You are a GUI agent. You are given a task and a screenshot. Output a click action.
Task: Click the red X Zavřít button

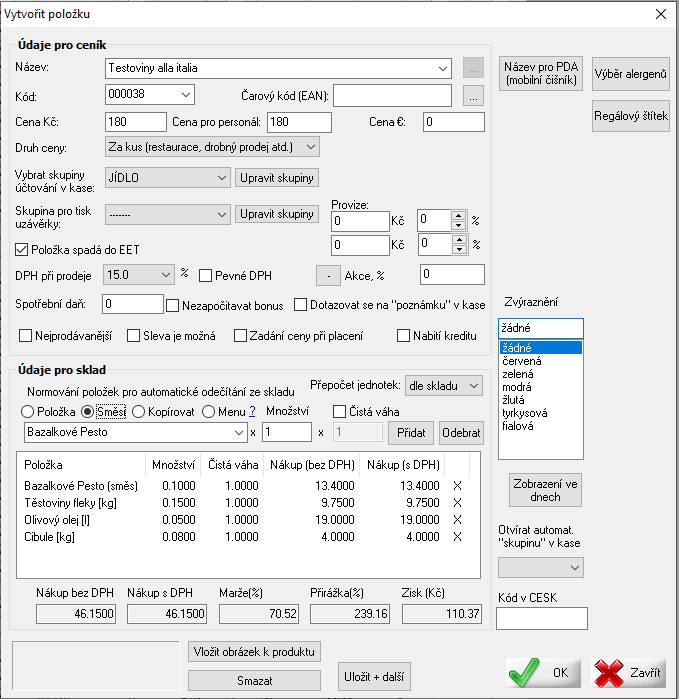point(629,673)
